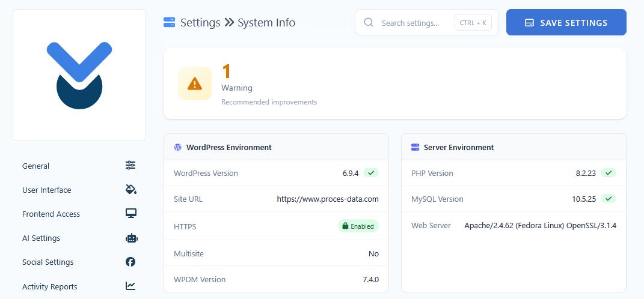Click the Apache/2.4.62 web server value
This screenshot has width=644, height=299.
click(x=541, y=225)
